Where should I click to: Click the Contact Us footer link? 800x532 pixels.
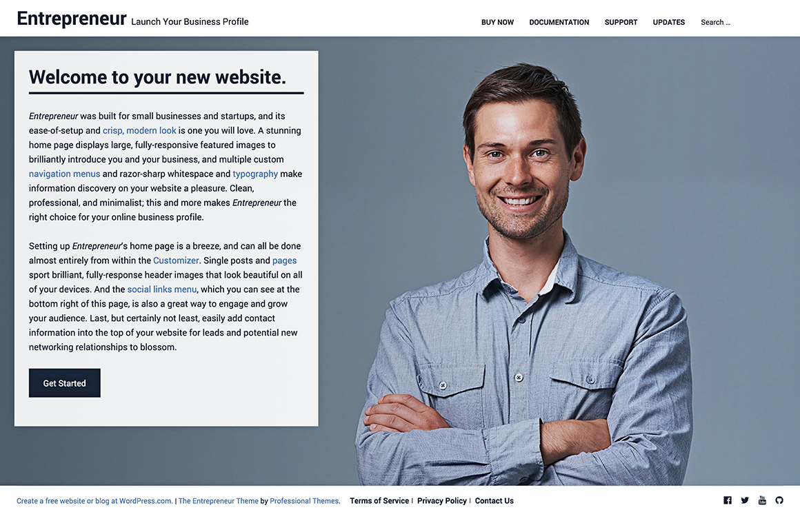tap(494, 501)
